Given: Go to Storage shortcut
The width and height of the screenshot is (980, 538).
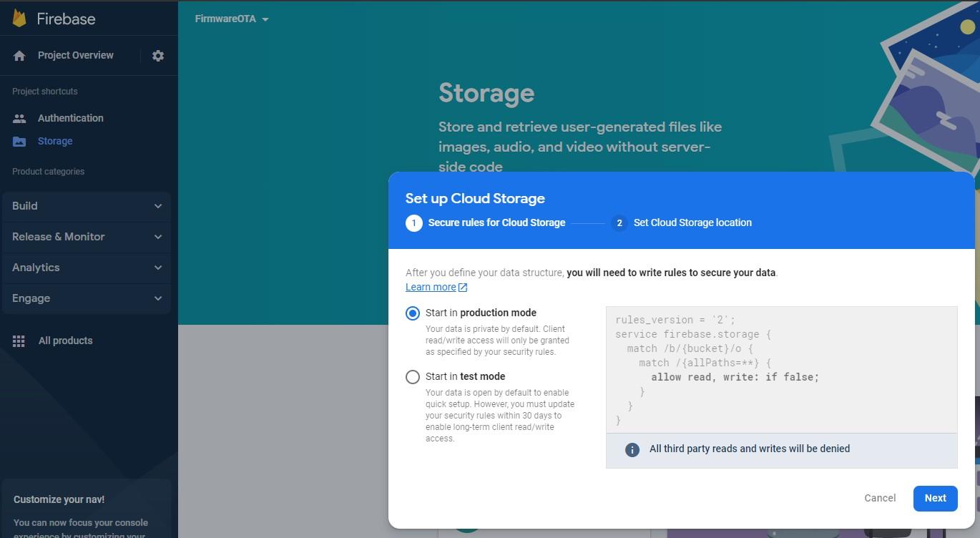Looking at the screenshot, I should [x=55, y=141].
